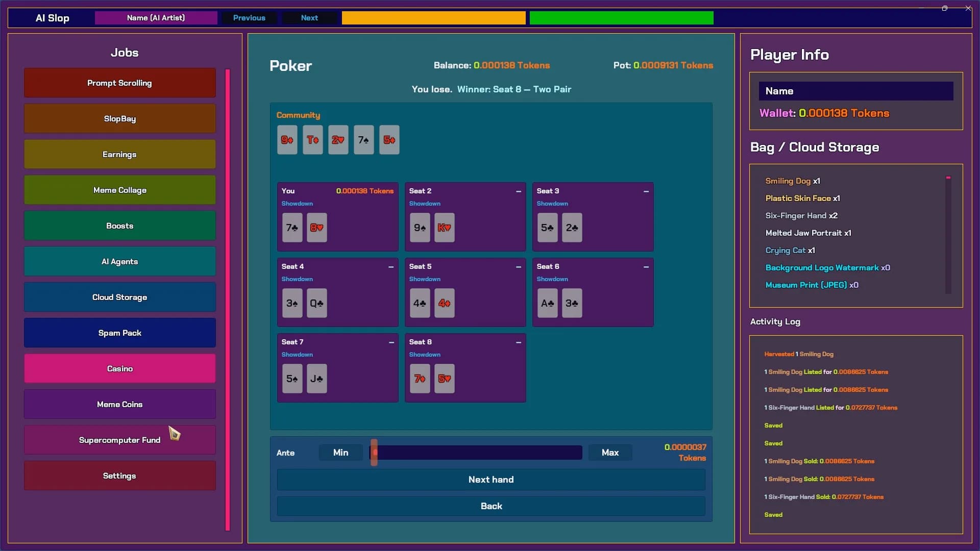Open the Boosts section
980x551 pixels.
(119, 226)
